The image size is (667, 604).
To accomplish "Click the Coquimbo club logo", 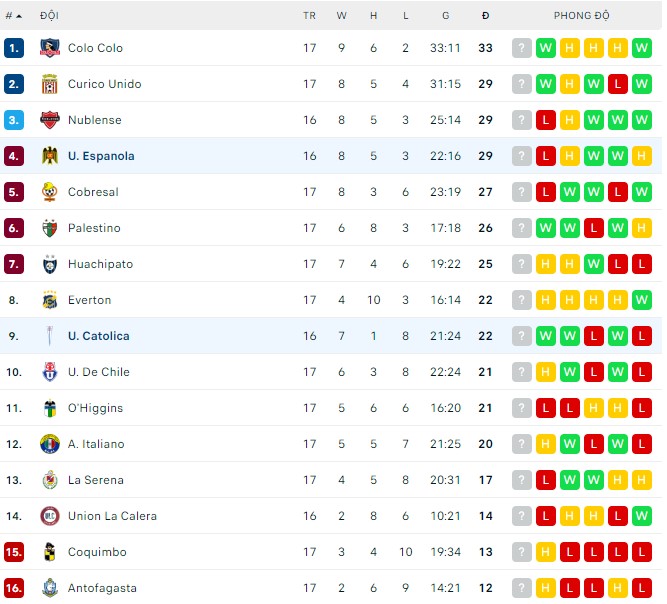I will [50, 552].
